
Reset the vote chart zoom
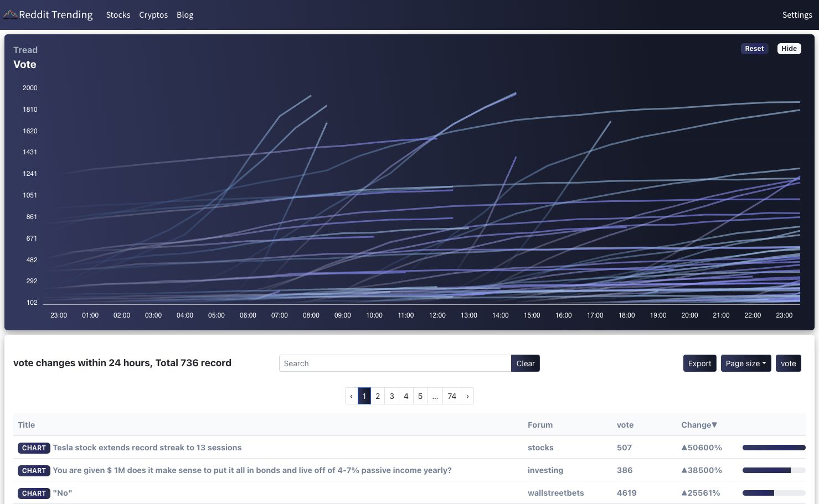pos(754,49)
